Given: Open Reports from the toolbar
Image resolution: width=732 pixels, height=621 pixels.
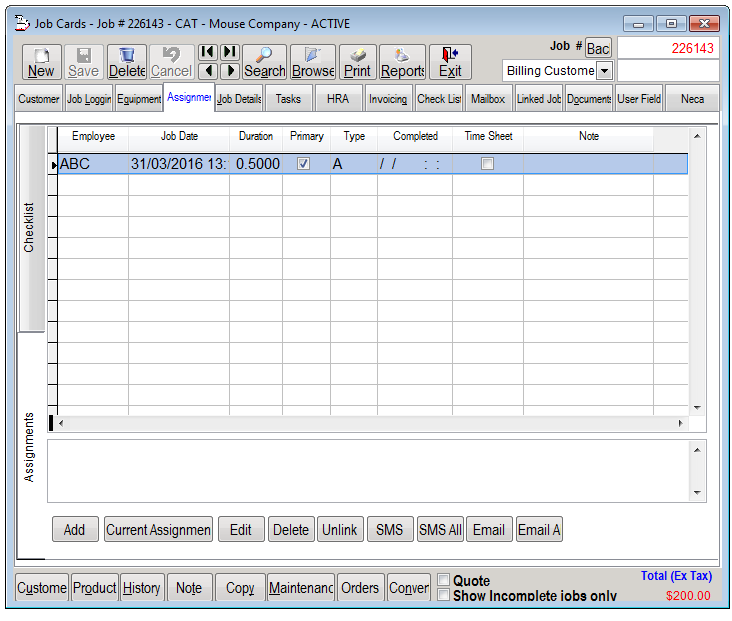Looking at the screenshot, I should tap(402, 62).
